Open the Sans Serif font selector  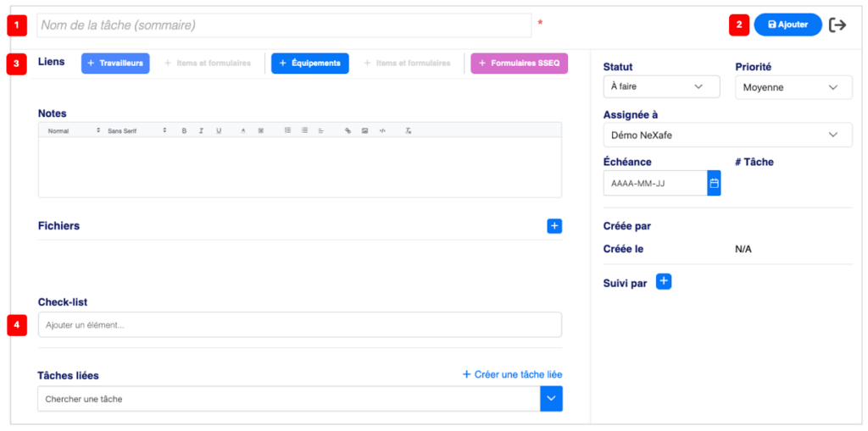coord(137,131)
